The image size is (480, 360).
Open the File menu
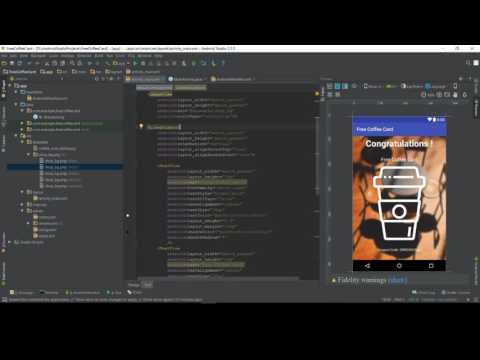point(4,56)
